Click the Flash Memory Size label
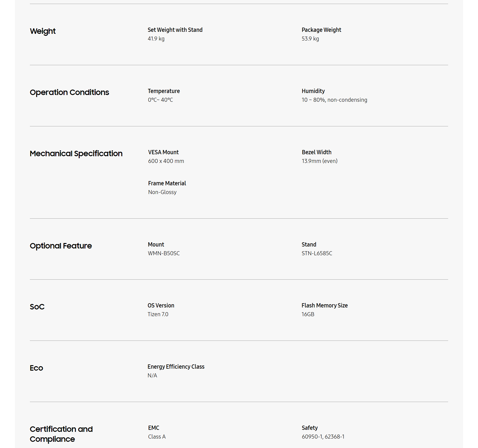 pos(325,305)
